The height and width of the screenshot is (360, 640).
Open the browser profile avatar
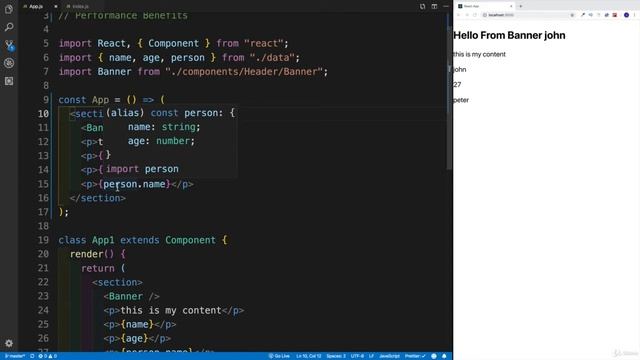point(627,15)
